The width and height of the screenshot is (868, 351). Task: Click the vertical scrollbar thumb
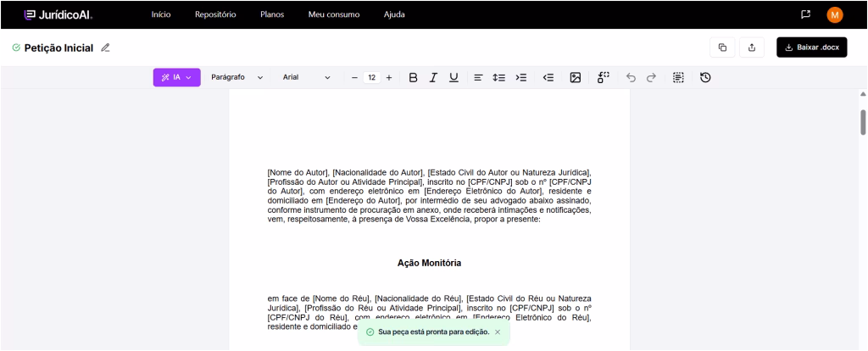pos(863,122)
